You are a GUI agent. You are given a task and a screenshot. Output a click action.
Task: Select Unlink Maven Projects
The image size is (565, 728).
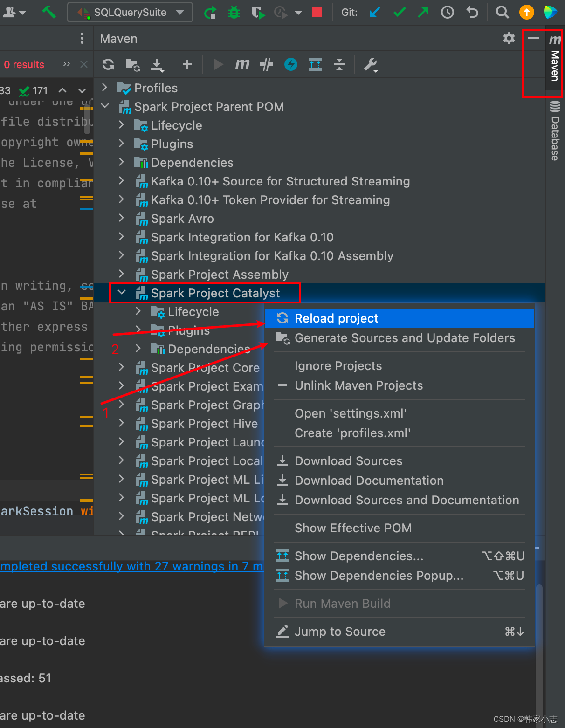click(400, 385)
